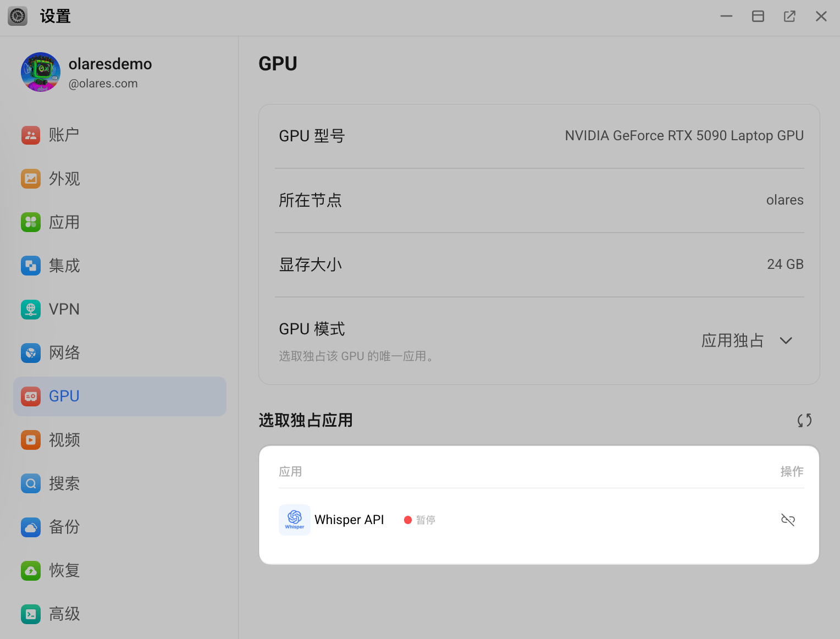Unbind Whisper API from the GPU

point(788,519)
